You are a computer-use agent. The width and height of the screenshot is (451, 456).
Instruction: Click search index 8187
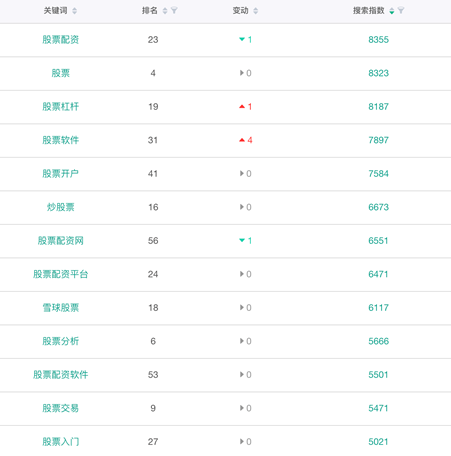click(379, 107)
